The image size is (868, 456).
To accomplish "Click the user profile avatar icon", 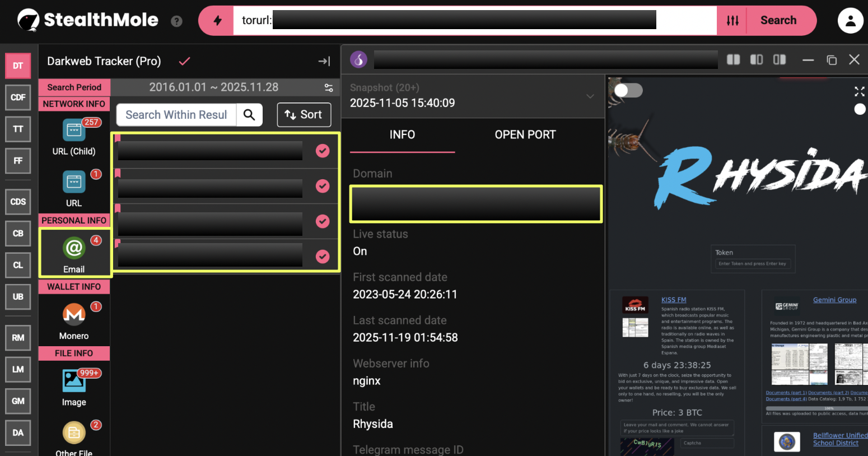I will point(850,21).
